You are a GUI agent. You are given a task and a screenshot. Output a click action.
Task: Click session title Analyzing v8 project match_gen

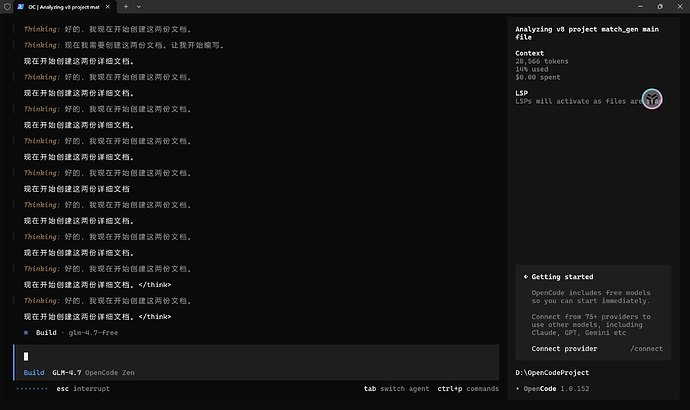click(587, 33)
